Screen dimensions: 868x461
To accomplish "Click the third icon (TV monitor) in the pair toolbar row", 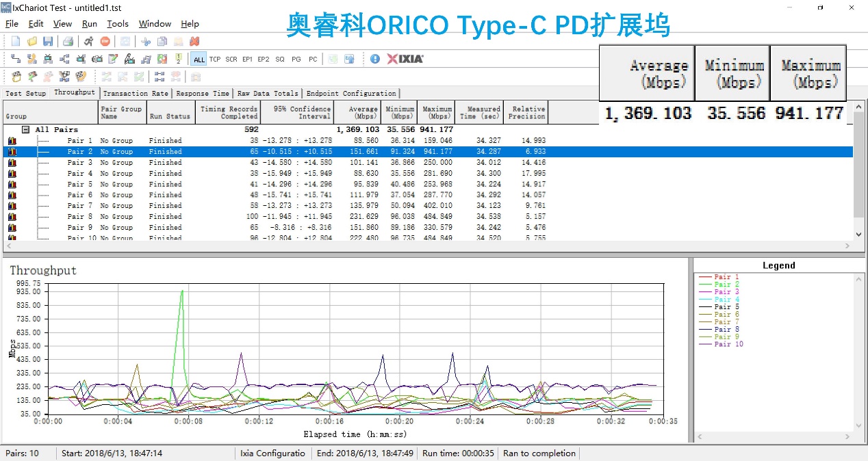I will (48, 59).
